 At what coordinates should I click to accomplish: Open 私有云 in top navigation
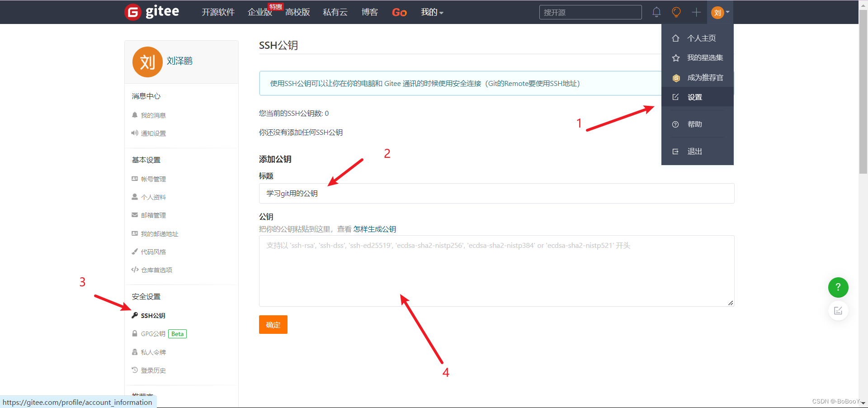(335, 12)
